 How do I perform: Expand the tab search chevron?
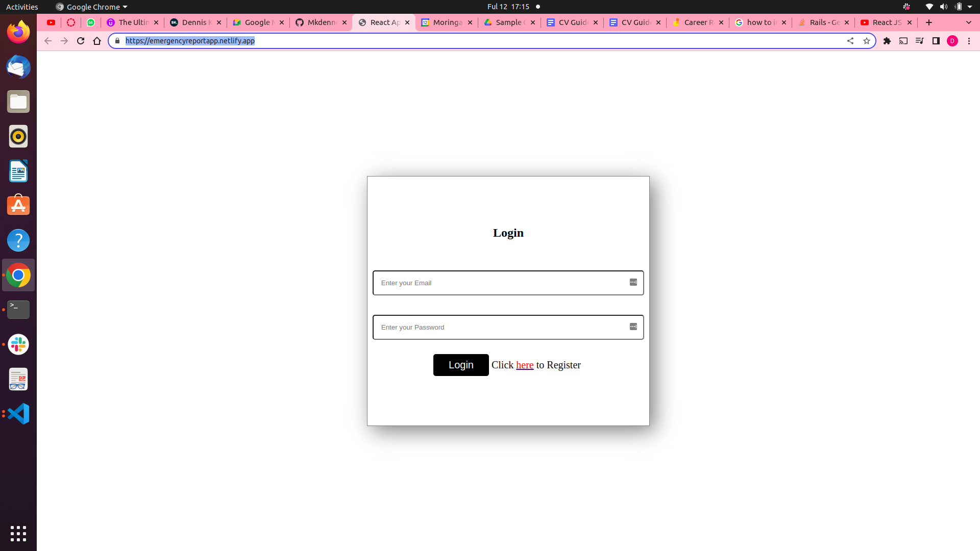[x=969, y=22]
